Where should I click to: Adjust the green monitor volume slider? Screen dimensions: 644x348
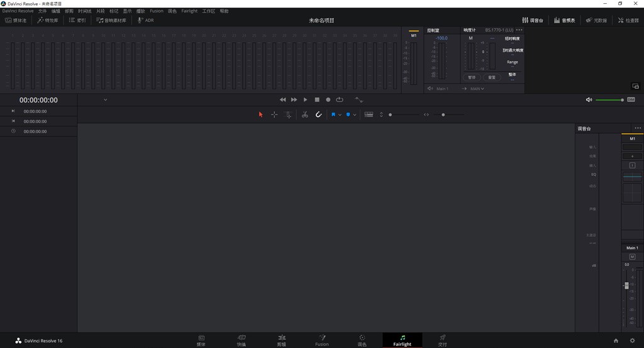(x=610, y=100)
